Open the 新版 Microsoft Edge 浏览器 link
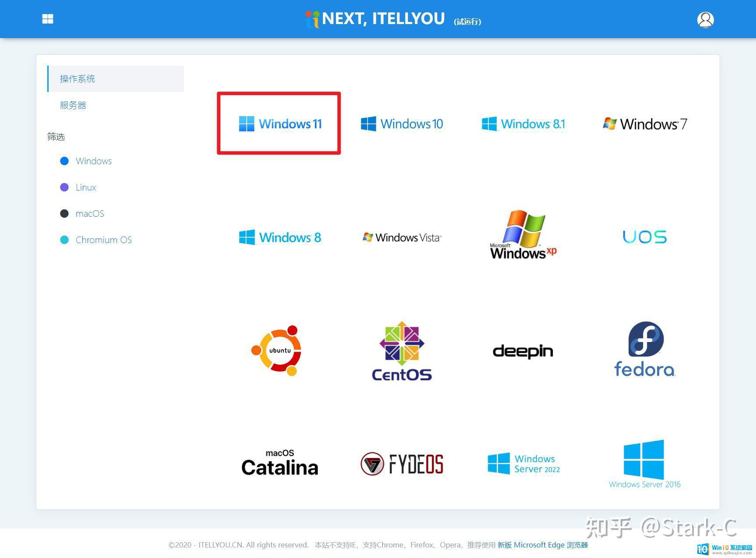The image size is (756, 558). point(543,545)
